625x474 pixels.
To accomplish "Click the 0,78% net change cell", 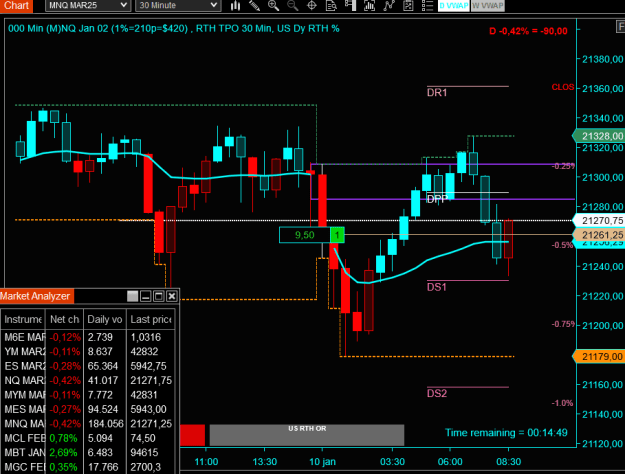I will (x=65, y=438).
